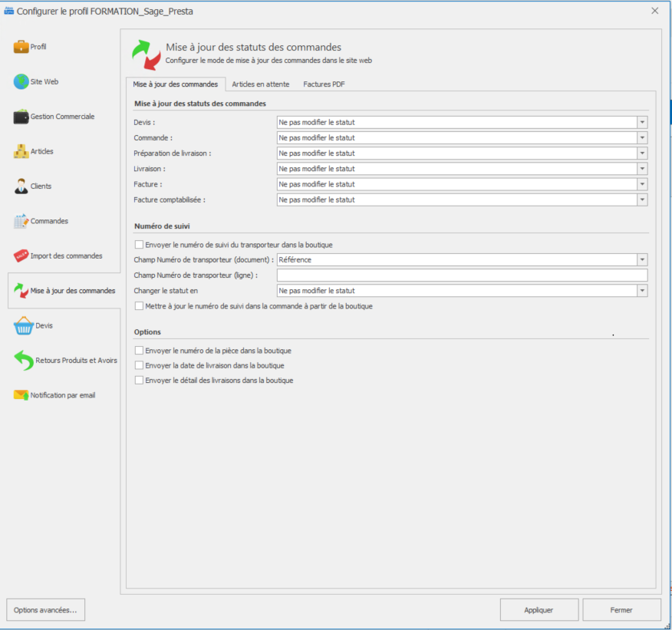This screenshot has height=630, width=672.
Task: Expand Champ Numéro de transporteur (document) dropdown
Action: click(641, 260)
